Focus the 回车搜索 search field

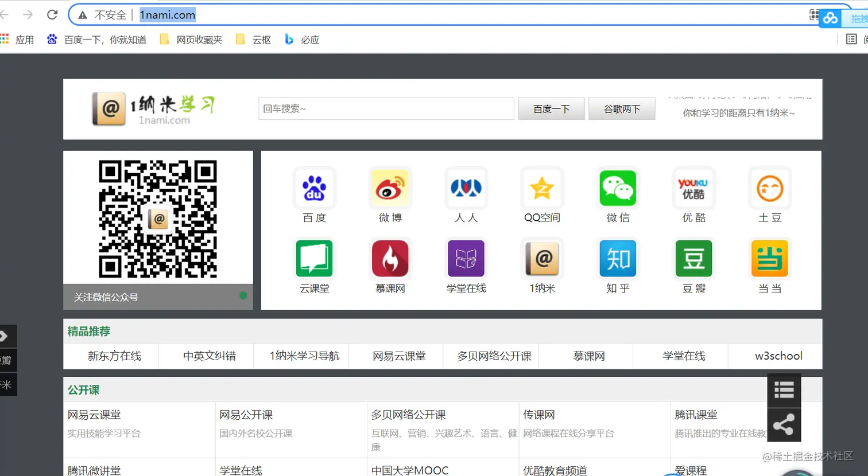[x=386, y=108]
